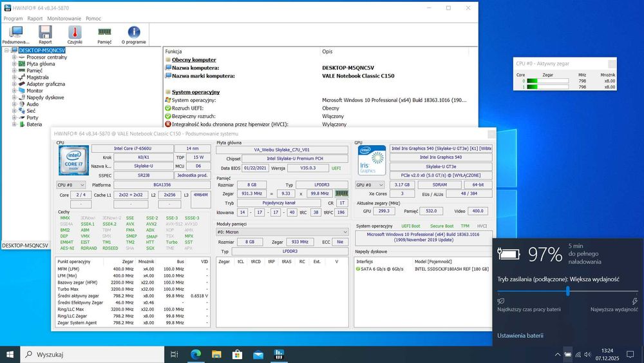Click the HVCI red error icon

pos(168,124)
